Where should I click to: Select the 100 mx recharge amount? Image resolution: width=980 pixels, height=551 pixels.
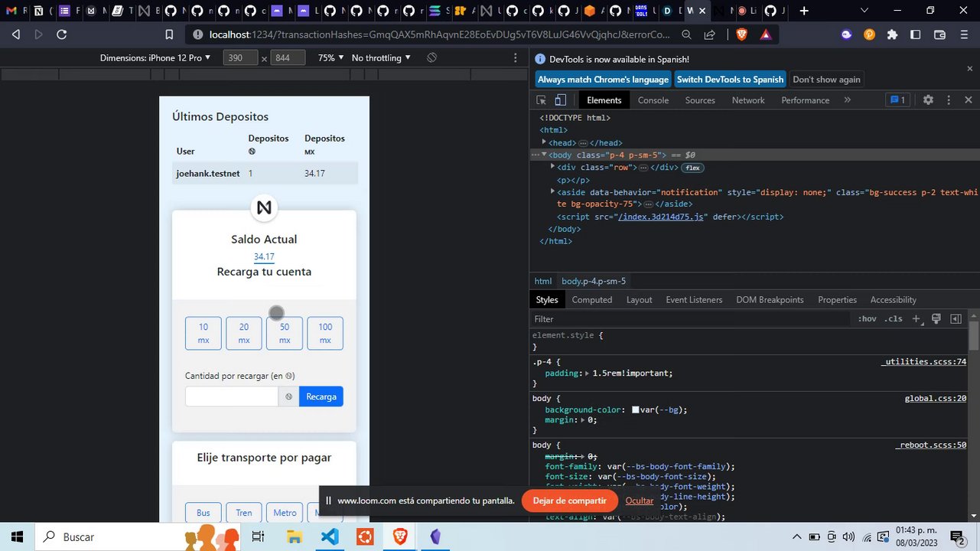coord(325,334)
